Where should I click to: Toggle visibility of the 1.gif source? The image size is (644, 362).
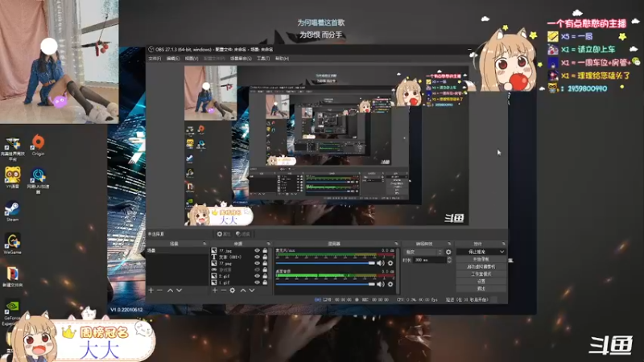257,282
